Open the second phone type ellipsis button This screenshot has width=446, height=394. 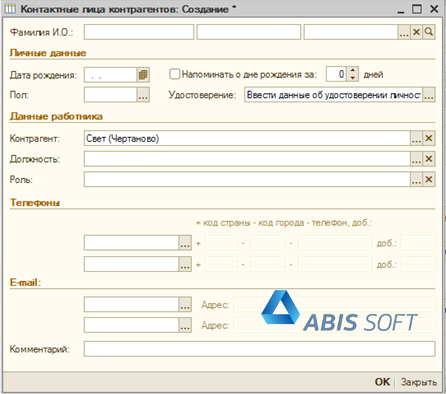point(185,264)
